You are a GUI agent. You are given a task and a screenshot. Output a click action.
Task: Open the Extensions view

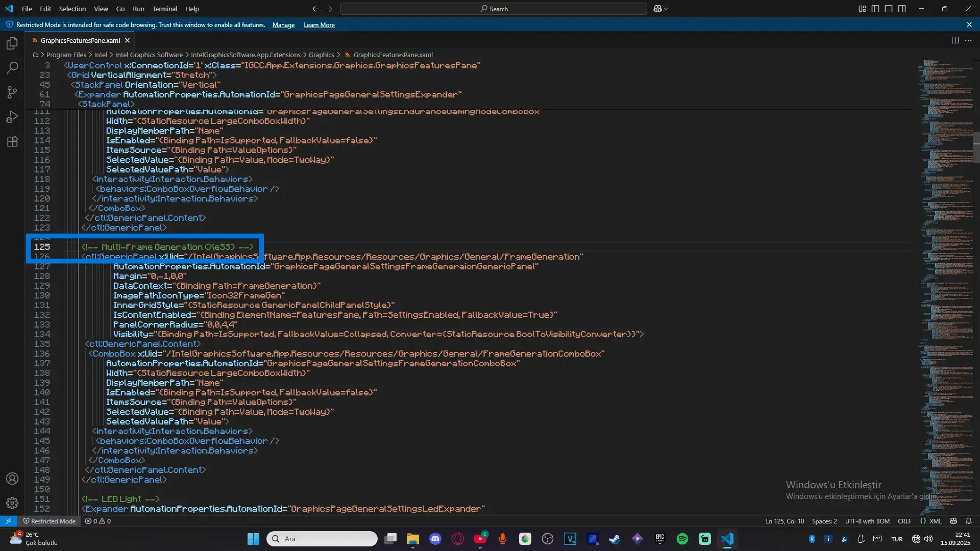[12, 141]
